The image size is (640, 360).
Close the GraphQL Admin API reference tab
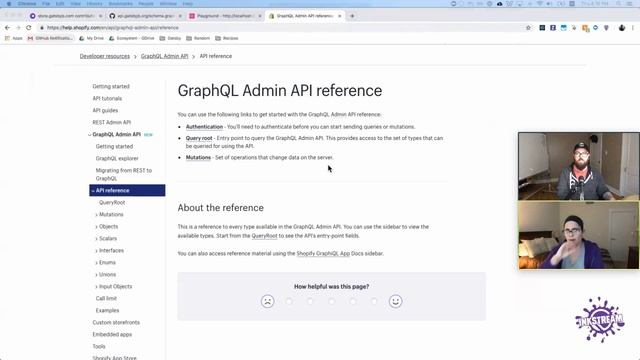340,16
